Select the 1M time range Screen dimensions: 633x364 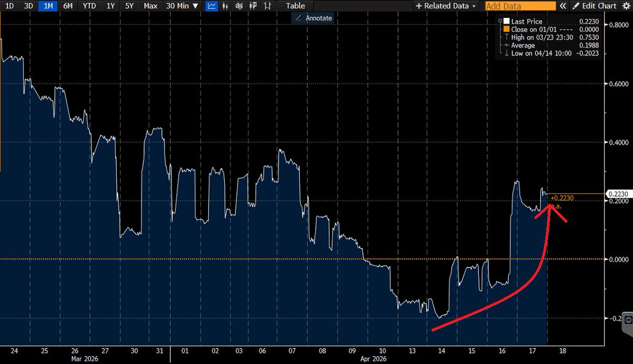(48, 6)
